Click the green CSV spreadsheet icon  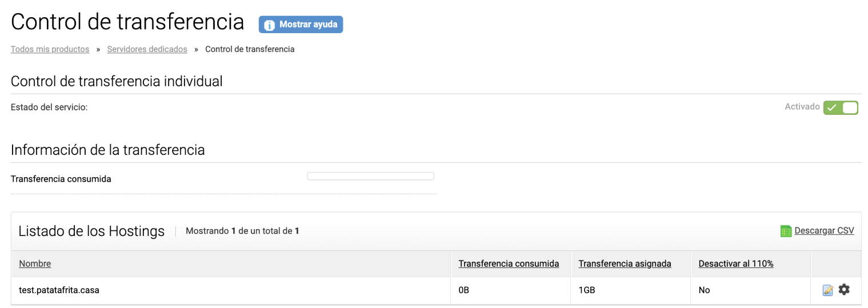tap(786, 231)
